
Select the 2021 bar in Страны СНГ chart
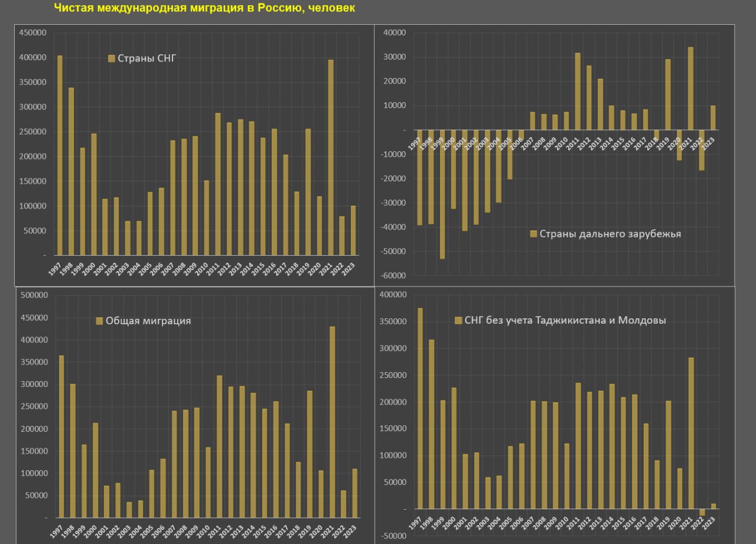click(331, 157)
